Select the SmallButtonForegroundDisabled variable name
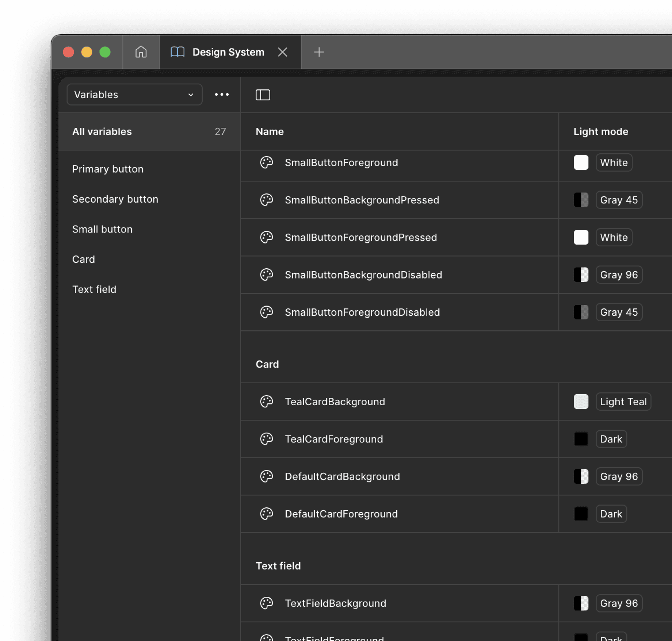This screenshot has height=641, width=672. (x=362, y=312)
